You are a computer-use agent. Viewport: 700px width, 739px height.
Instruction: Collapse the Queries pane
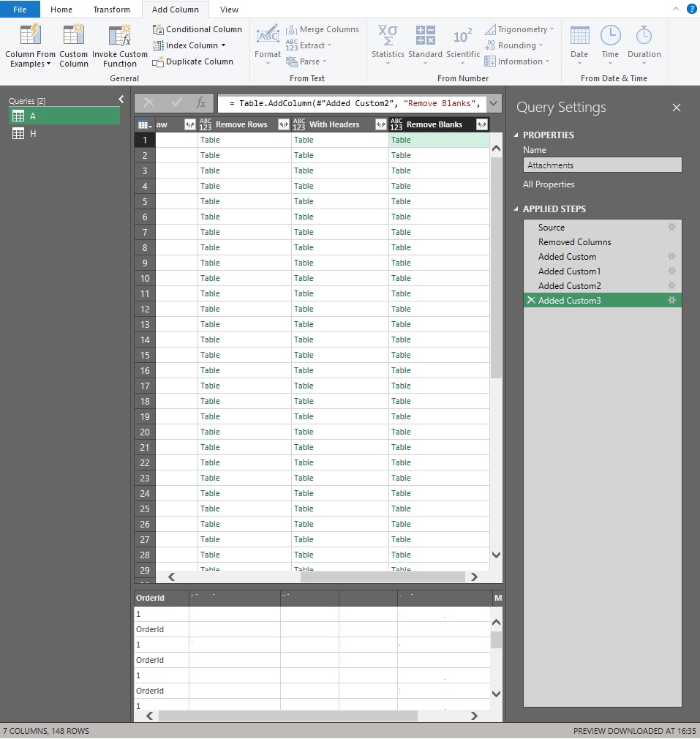coord(121,99)
